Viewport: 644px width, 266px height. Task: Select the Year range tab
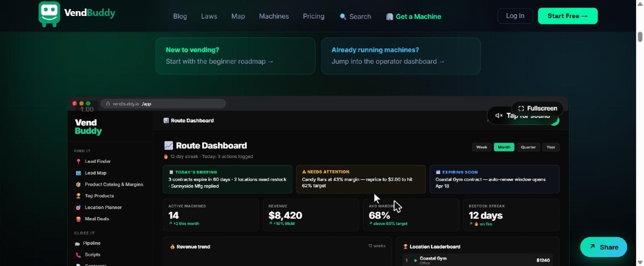tap(551, 147)
